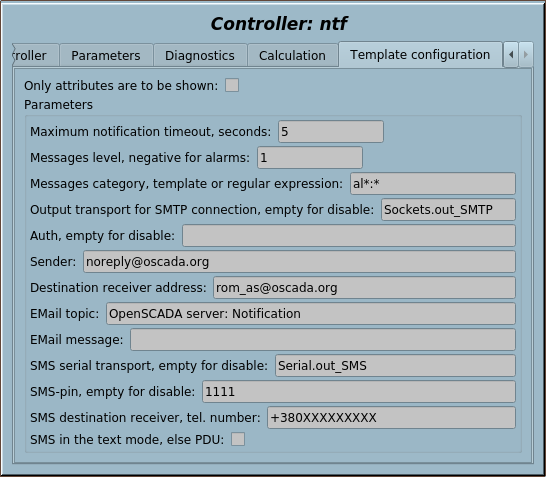The image size is (546, 477).
Task: Toggle 'Only attributes are to be shown' checkbox
Action: tap(232, 85)
